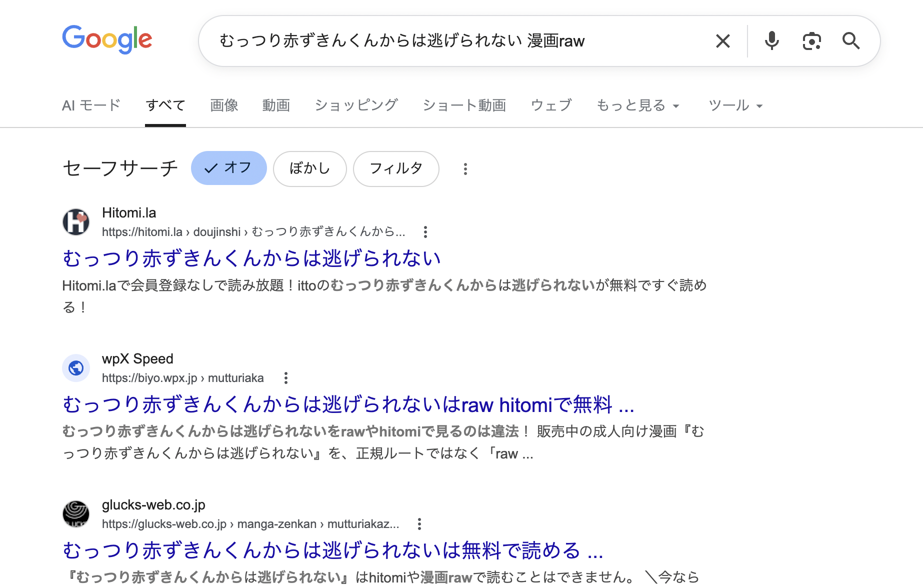Click the Google logo
Screen dimensions: 923x588
(107, 39)
